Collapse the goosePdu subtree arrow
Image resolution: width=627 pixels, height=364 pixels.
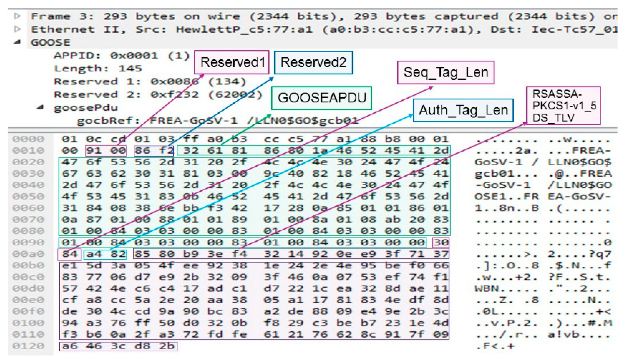point(40,107)
